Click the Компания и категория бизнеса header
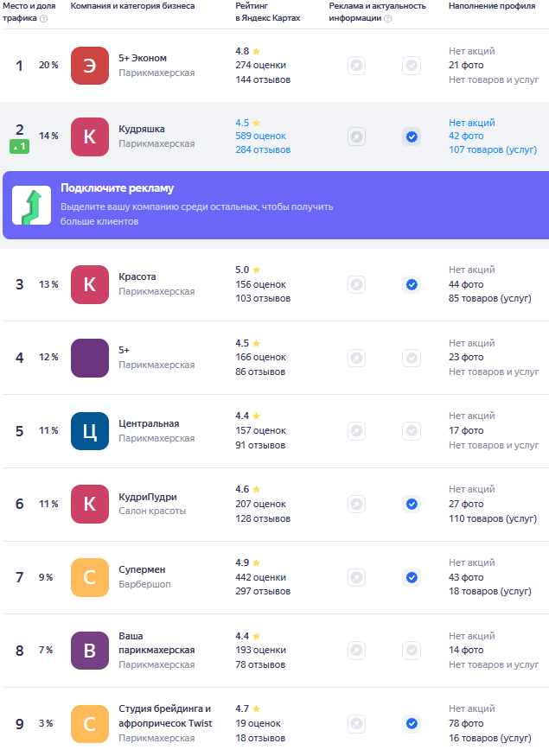 point(132,6)
